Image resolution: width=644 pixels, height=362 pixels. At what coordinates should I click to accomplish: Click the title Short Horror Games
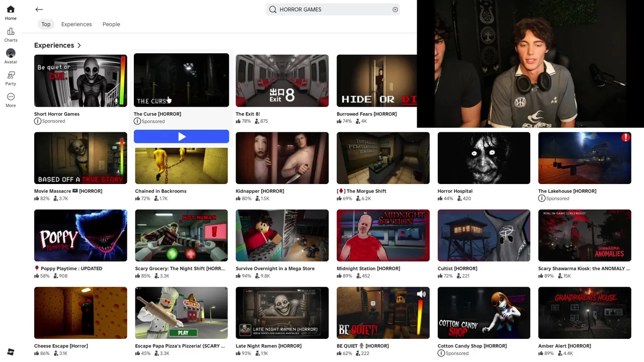(57, 114)
